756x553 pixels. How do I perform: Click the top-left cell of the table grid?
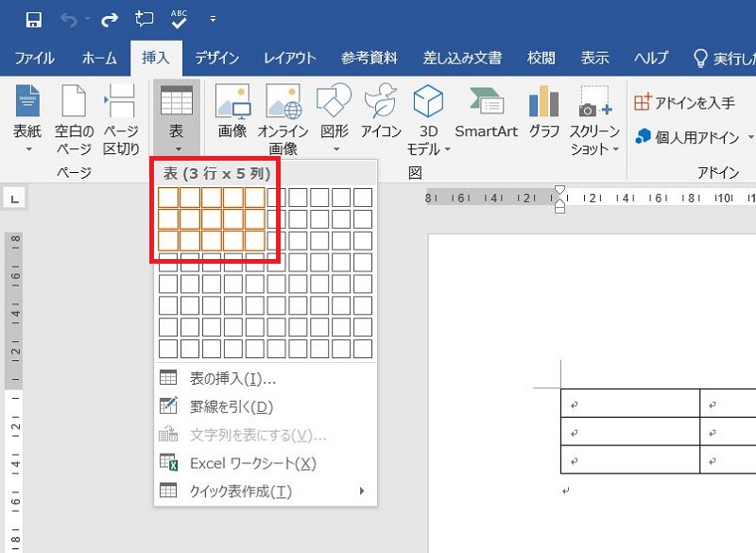(168, 198)
